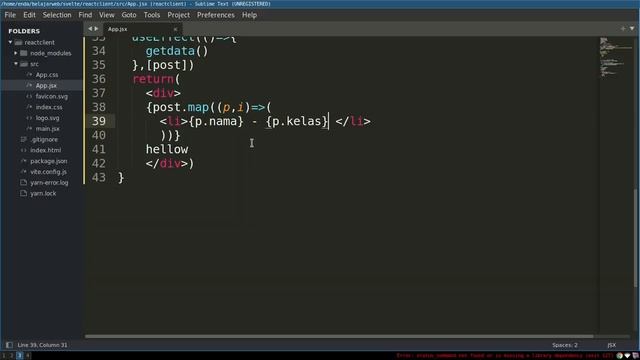
Task: Click the vertical editor scrollbar
Action: pos(637,239)
